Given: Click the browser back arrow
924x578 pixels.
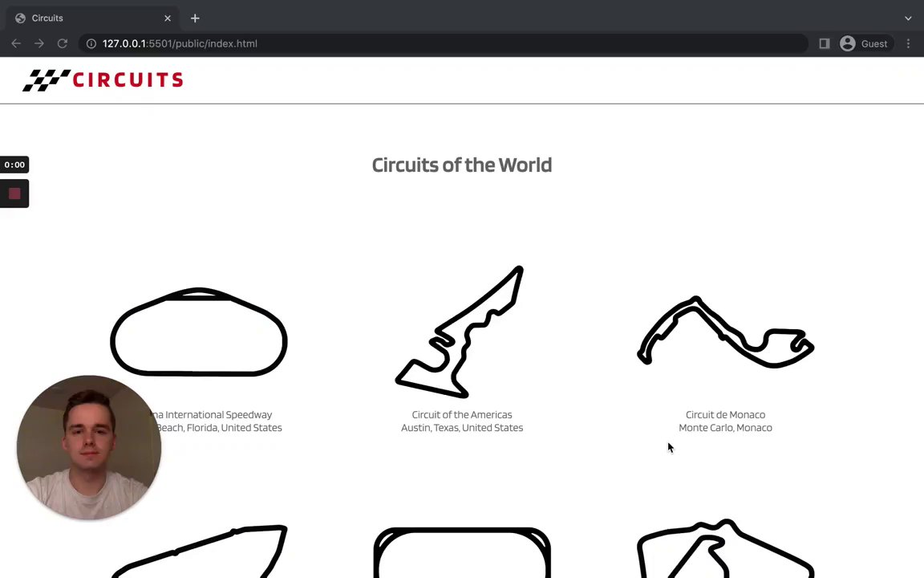Looking at the screenshot, I should [16, 43].
